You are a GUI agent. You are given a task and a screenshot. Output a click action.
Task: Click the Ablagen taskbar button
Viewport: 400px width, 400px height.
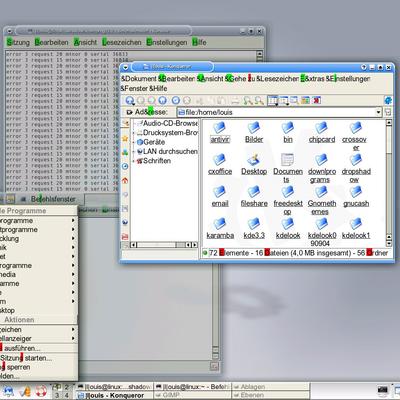point(270,387)
